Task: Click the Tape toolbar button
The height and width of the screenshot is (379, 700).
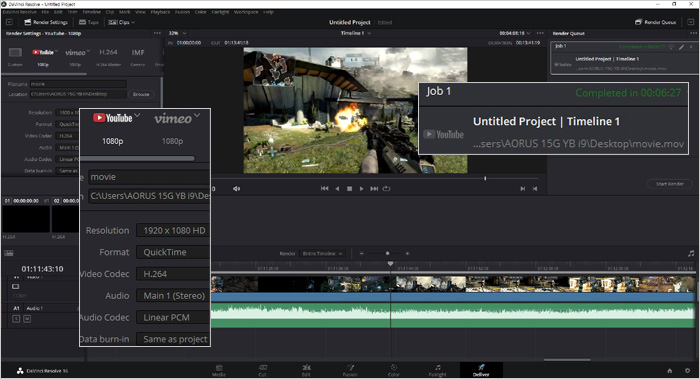Action: click(89, 22)
